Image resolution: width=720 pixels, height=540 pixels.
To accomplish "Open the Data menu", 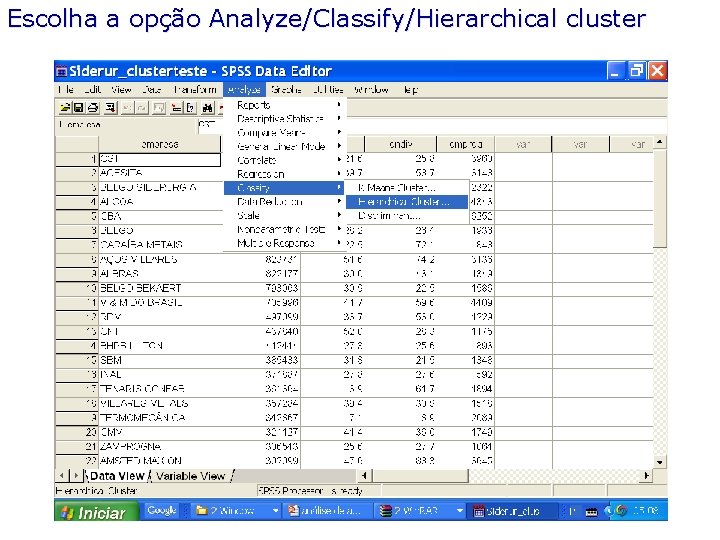I will (152, 90).
